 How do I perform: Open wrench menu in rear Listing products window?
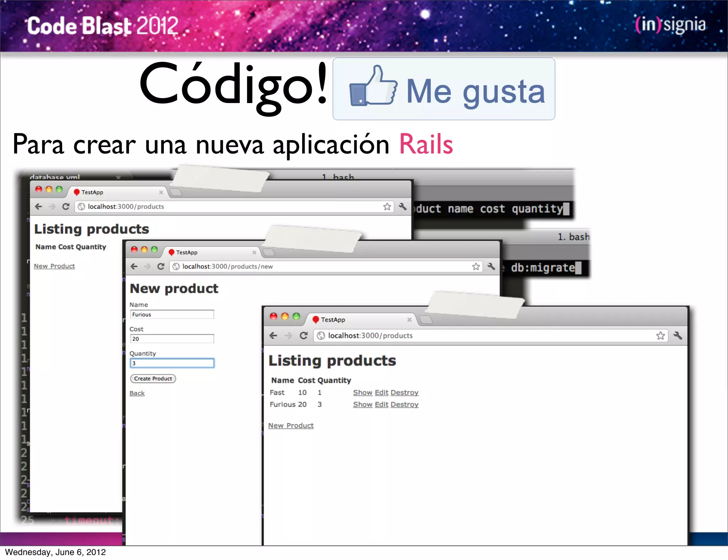click(402, 206)
